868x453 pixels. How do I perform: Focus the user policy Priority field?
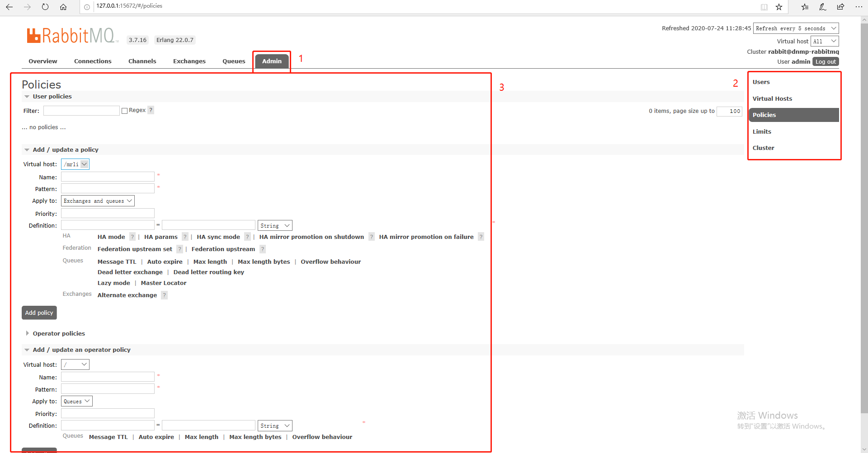tap(108, 213)
